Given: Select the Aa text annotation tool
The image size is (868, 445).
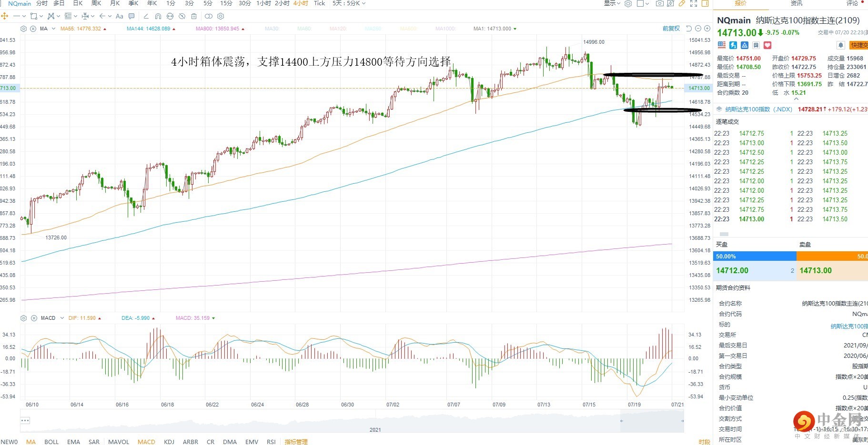Looking at the screenshot, I should [x=120, y=16].
